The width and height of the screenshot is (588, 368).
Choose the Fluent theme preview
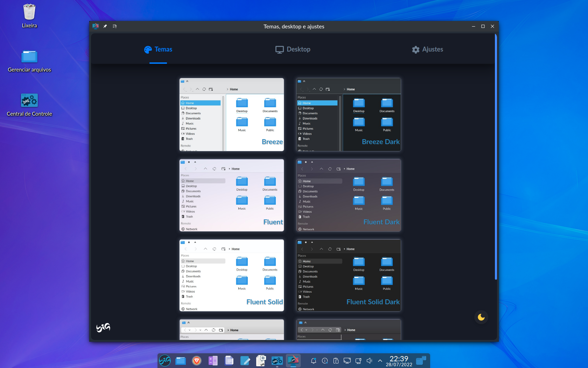click(232, 195)
